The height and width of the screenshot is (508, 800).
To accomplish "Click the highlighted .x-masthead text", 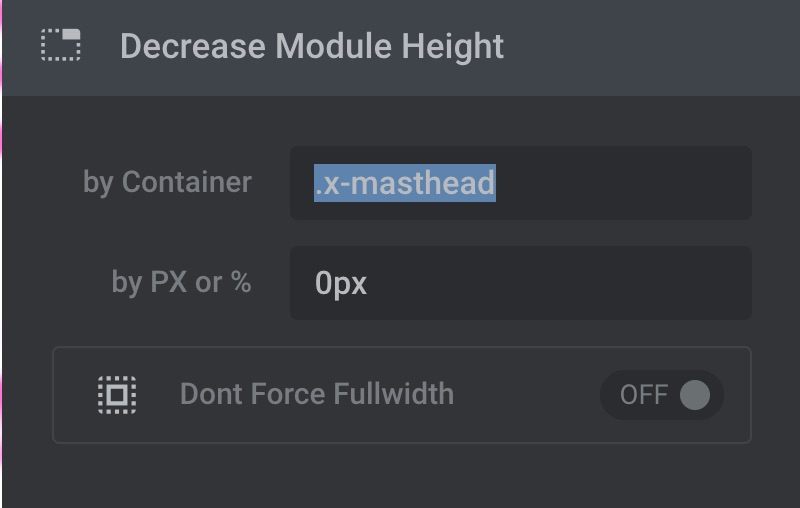I will [405, 183].
